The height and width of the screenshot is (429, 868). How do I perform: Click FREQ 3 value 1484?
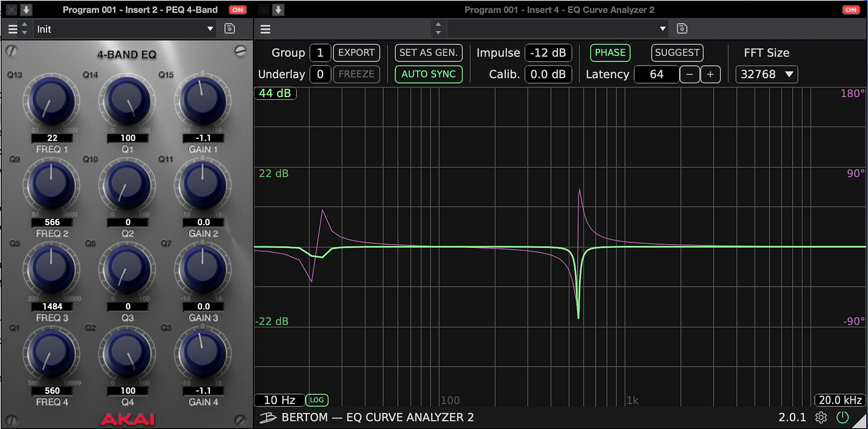point(52,307)
